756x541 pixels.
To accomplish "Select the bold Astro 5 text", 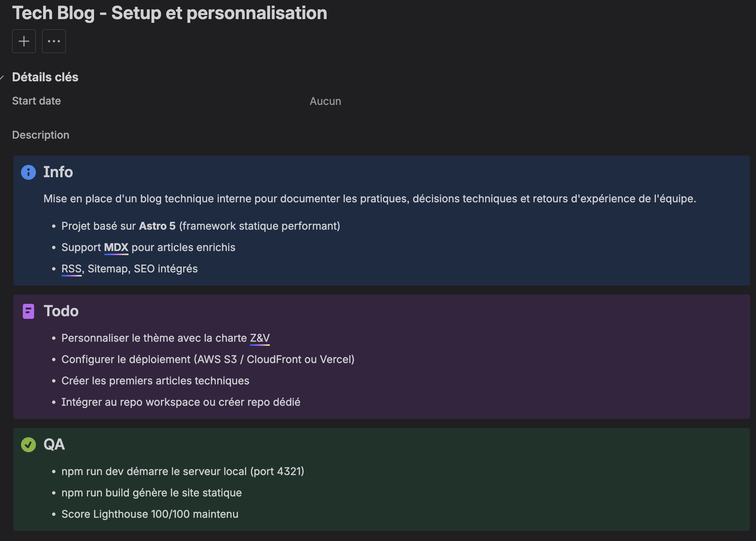I will 157,226.
